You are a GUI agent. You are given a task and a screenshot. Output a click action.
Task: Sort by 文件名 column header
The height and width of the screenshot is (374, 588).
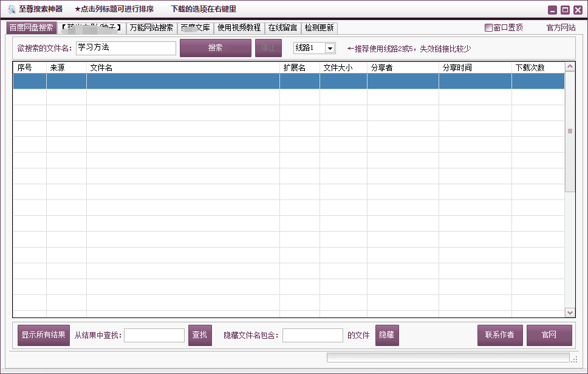(x=183, y=68)
